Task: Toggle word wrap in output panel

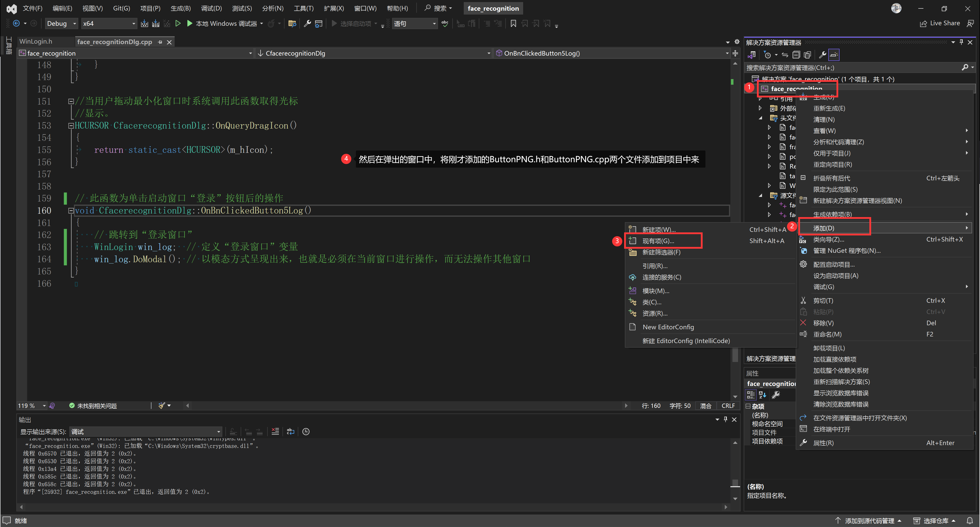Action: click(x=291, y=431)
